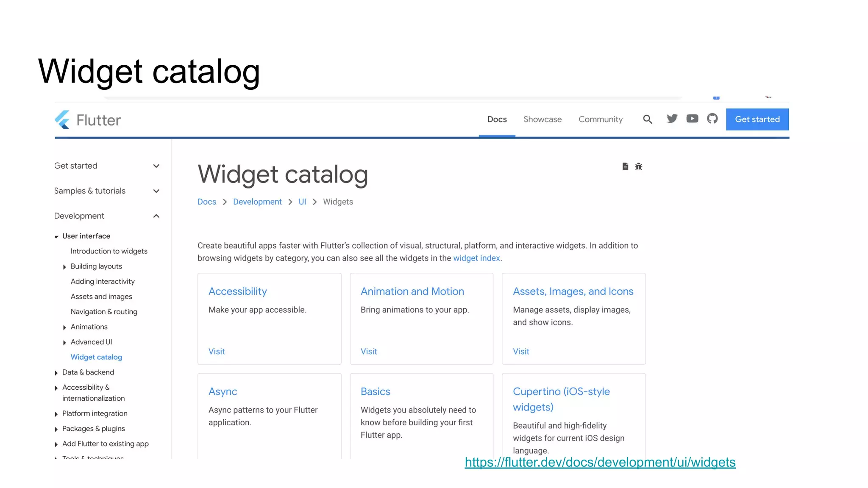Expand the Get started sidebar chevron
This screenshot has height=488, width=868.
click(x=156, y=166)
